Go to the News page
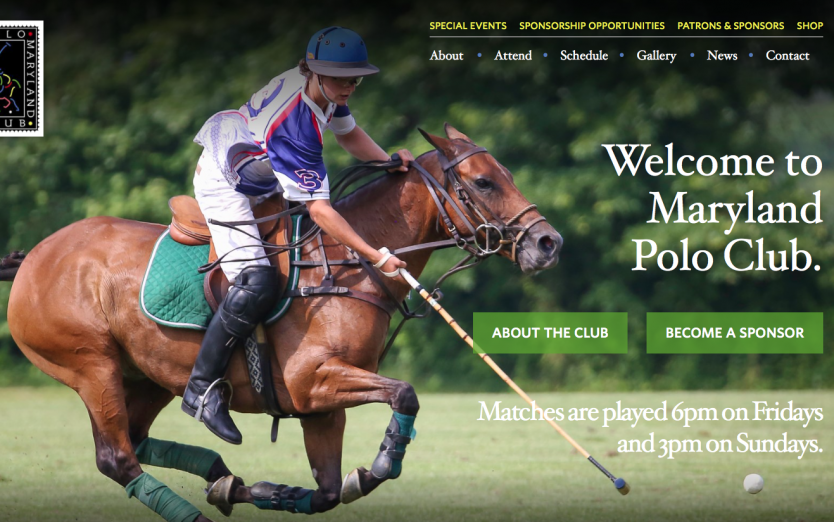This screenshot has width=834, height=522. 722,55
